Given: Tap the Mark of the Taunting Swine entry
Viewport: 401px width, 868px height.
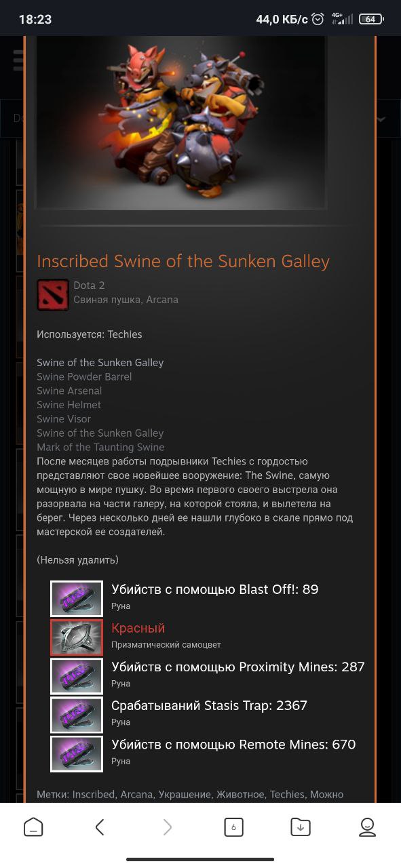Looking at the screenshot, I should (x=100, y=447).
